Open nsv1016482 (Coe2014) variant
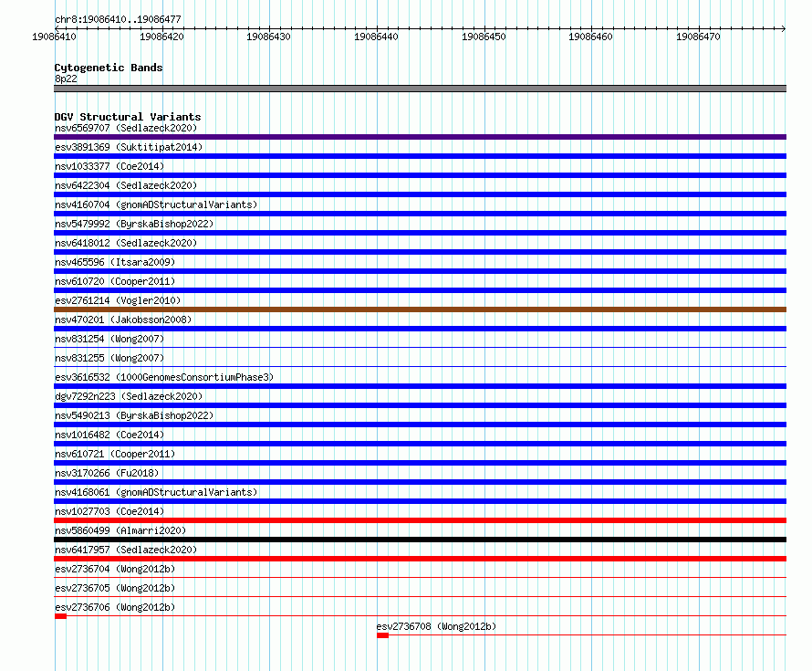Screen dimensions: 812x671 tap(109, 435)
